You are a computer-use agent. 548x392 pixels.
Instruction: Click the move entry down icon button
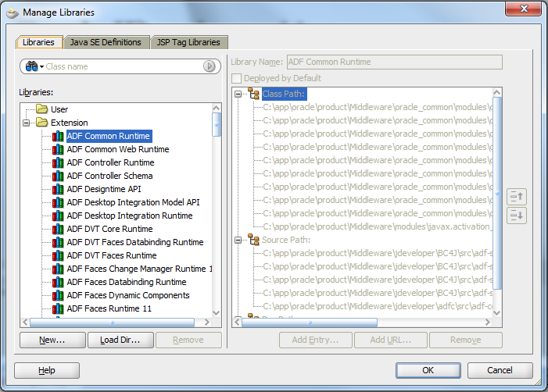pos(517,215)
